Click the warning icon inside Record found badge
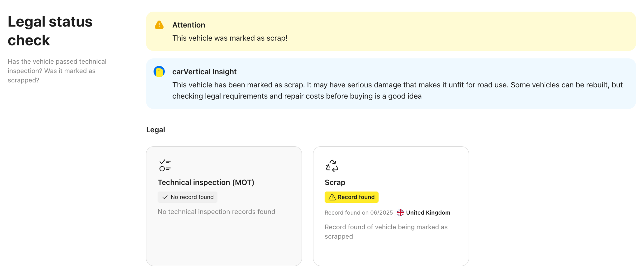Image resolution: width=644 pixels, height=275 pixels. point(332,197)
